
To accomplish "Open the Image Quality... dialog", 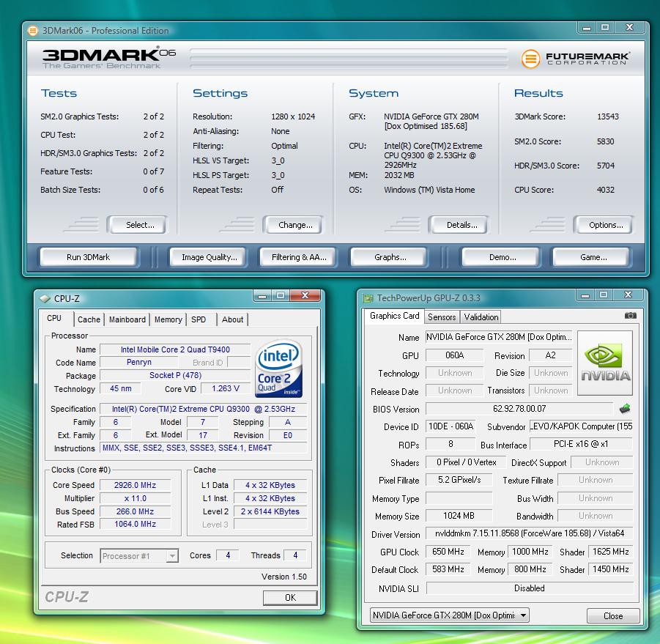I will [x=210, y=257].
